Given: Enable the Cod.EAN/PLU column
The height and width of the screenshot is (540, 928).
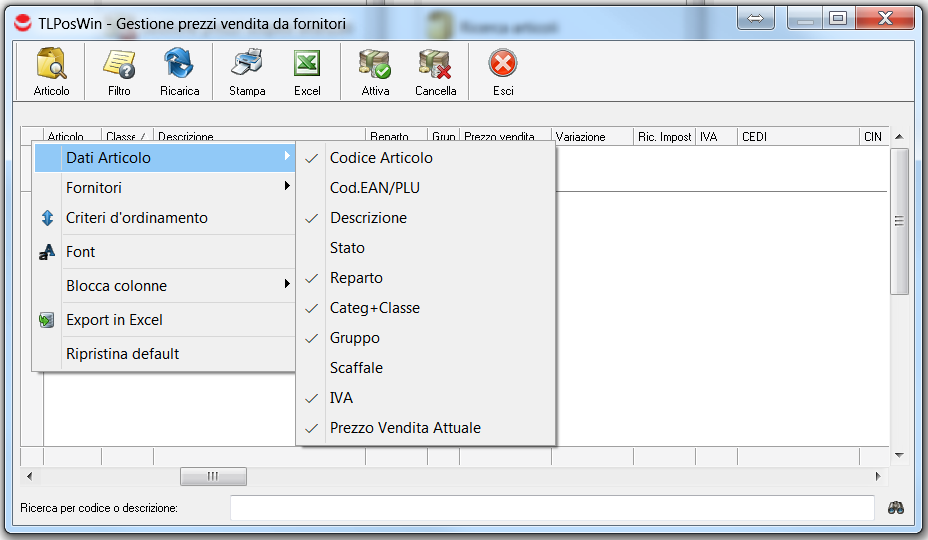Looking at the screenshot, I should click(x=426, y=188).
